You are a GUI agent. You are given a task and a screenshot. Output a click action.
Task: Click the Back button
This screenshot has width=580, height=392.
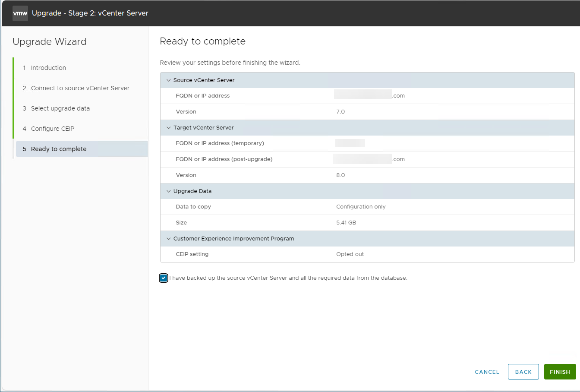pyautogui.click(x=523, y=372)
